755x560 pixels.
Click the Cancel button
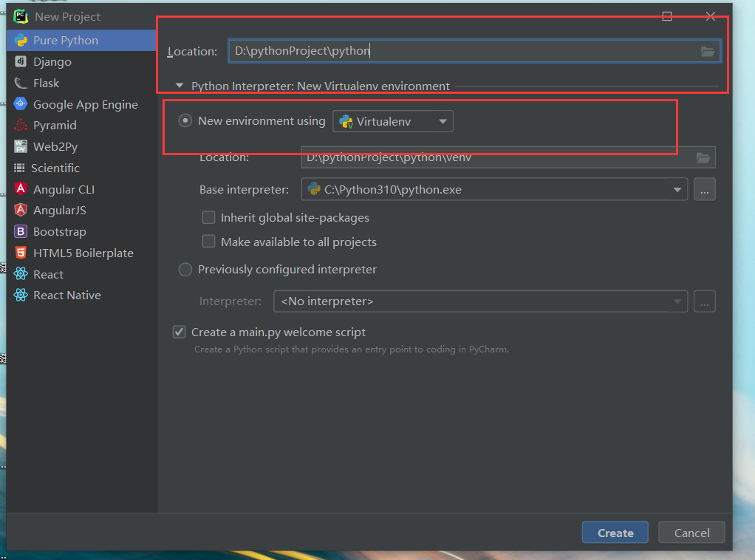[691, 533]
